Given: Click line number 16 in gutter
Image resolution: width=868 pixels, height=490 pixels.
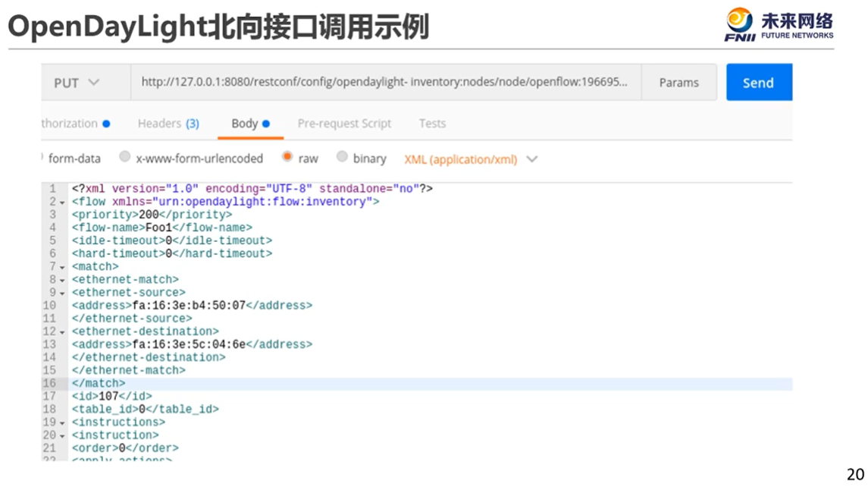Looking at the screenshot, I should (49, 383).
